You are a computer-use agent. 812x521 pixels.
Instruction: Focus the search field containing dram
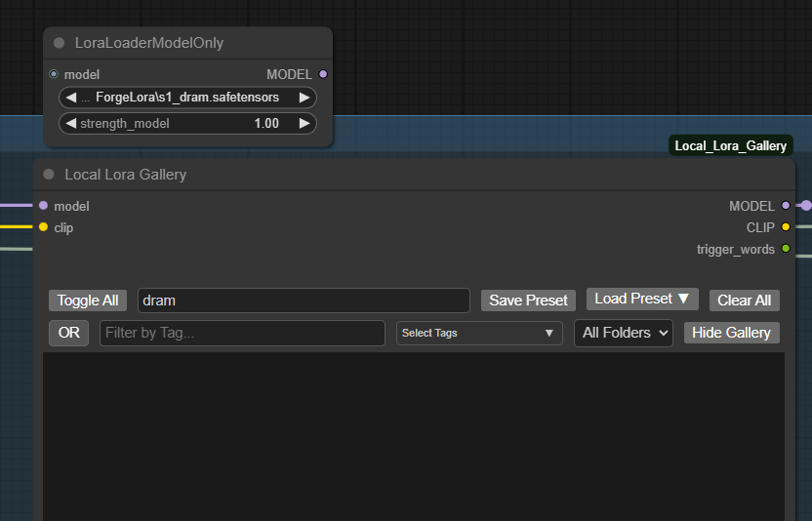tap(304, 301)
